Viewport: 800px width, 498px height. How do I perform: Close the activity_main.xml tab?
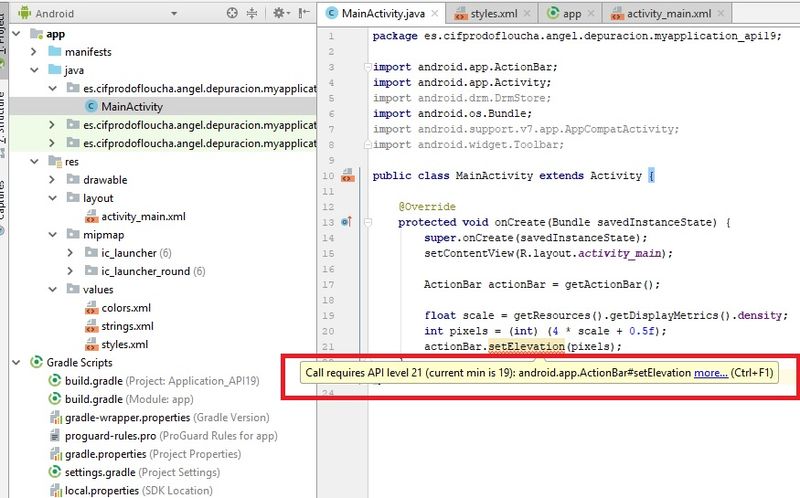pyautogui.click(x=720, y=14)
